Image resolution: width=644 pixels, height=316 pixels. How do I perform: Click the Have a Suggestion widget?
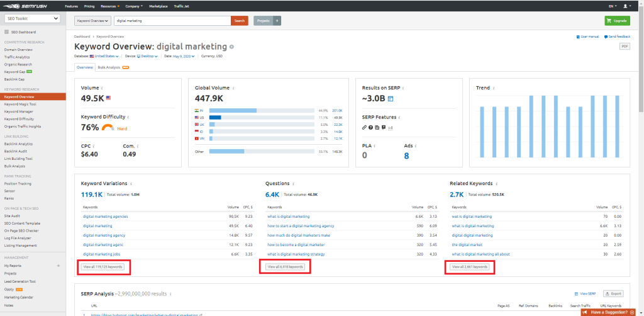coord(609,312)
